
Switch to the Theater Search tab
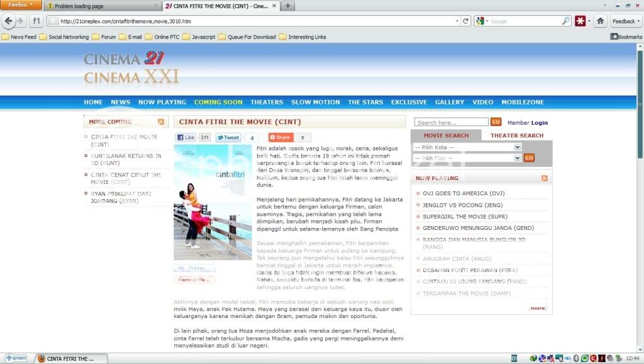(x=516, y=135)
